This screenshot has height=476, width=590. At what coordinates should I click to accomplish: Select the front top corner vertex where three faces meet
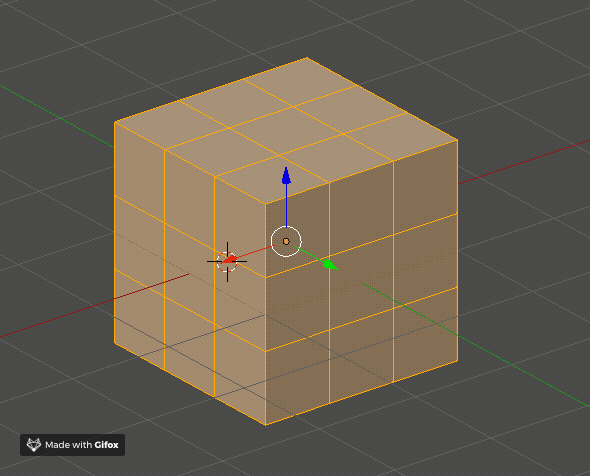(266, 204)
